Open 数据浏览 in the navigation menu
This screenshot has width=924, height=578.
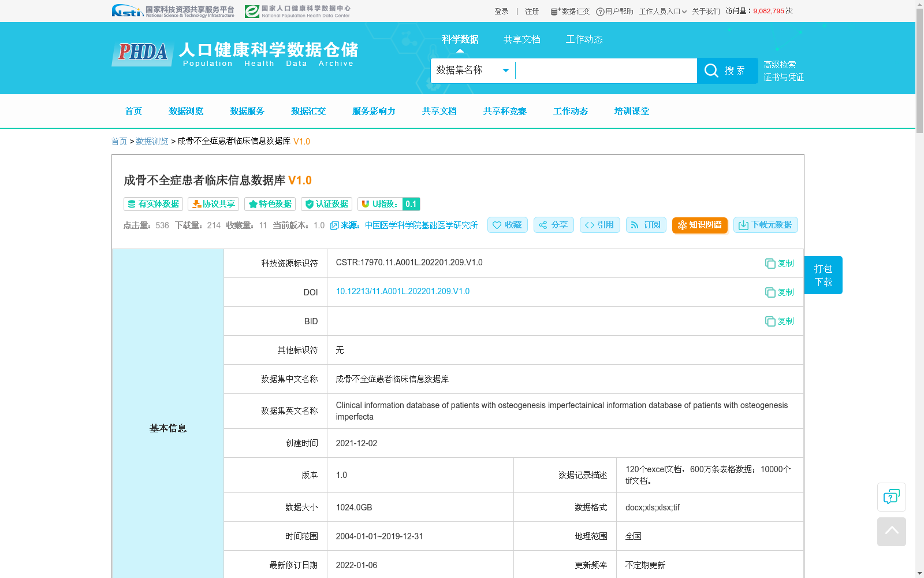[185, 111]
